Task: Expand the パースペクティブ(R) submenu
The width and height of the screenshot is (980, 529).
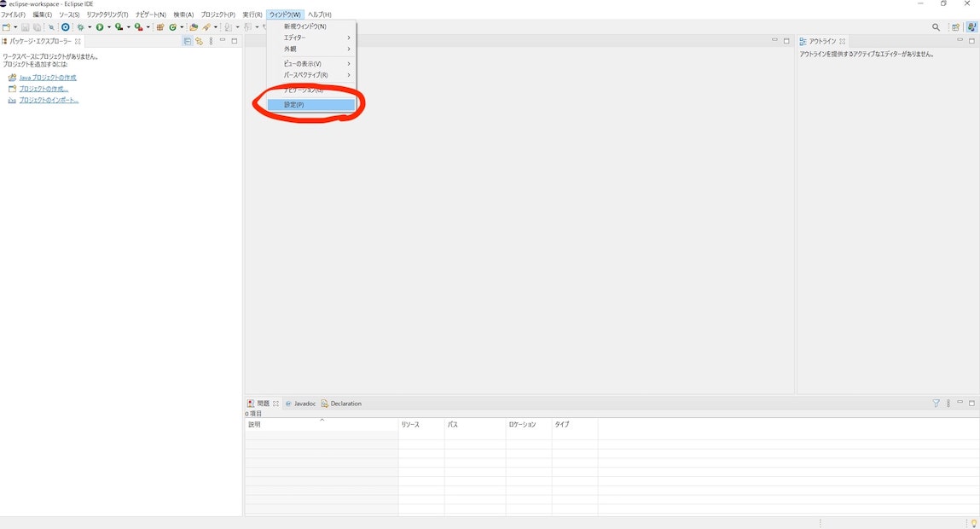Action: tap(311, 75)
